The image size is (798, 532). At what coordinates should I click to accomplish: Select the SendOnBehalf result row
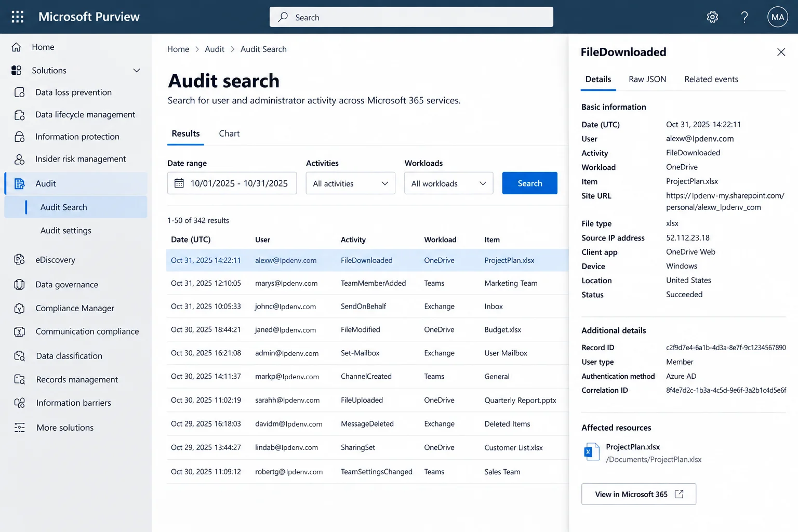pos(367,307)
